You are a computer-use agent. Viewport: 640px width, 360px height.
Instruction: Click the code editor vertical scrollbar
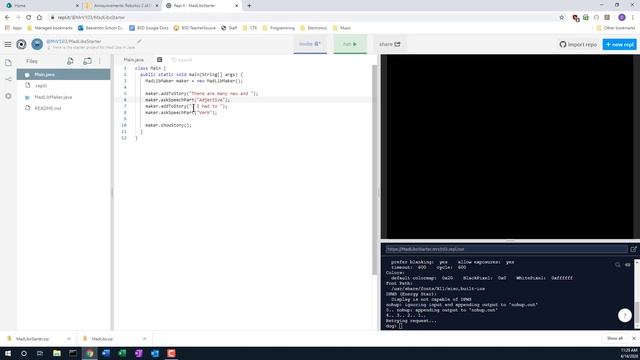click(374, 169)
